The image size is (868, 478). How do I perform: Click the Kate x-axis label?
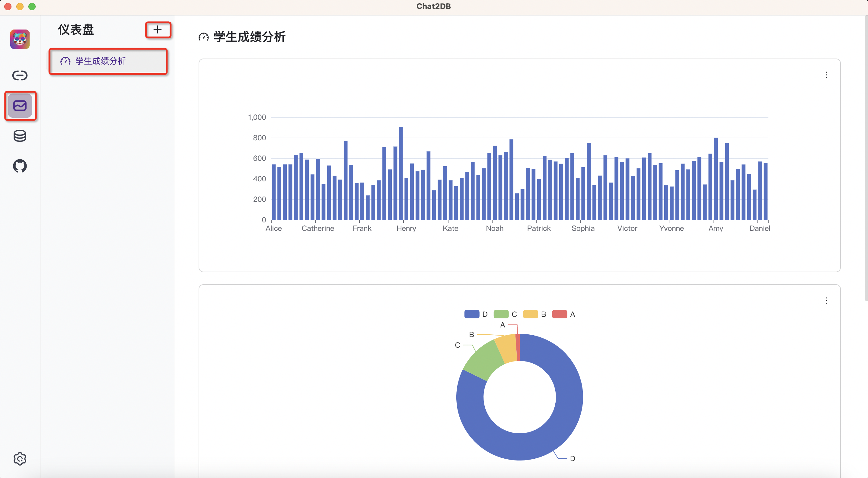click(451, 228)
